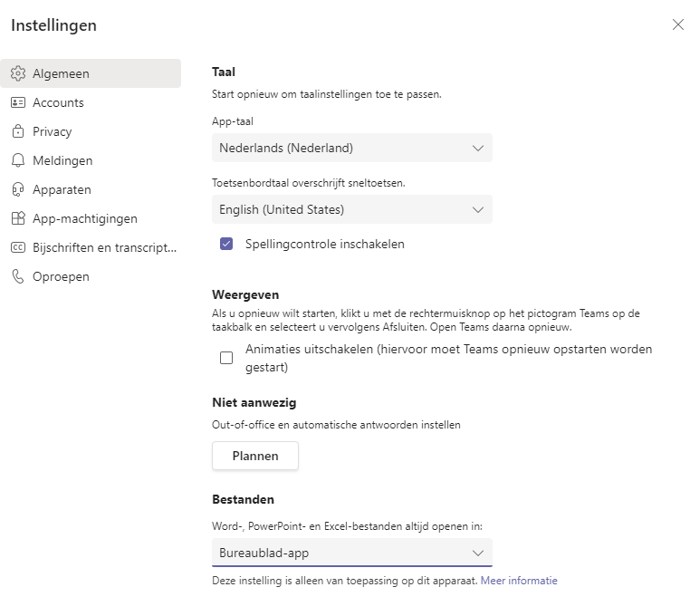This screenshot has width=690, height=616.
Task: Click the Apparaten headset icon
Action: 18,189
